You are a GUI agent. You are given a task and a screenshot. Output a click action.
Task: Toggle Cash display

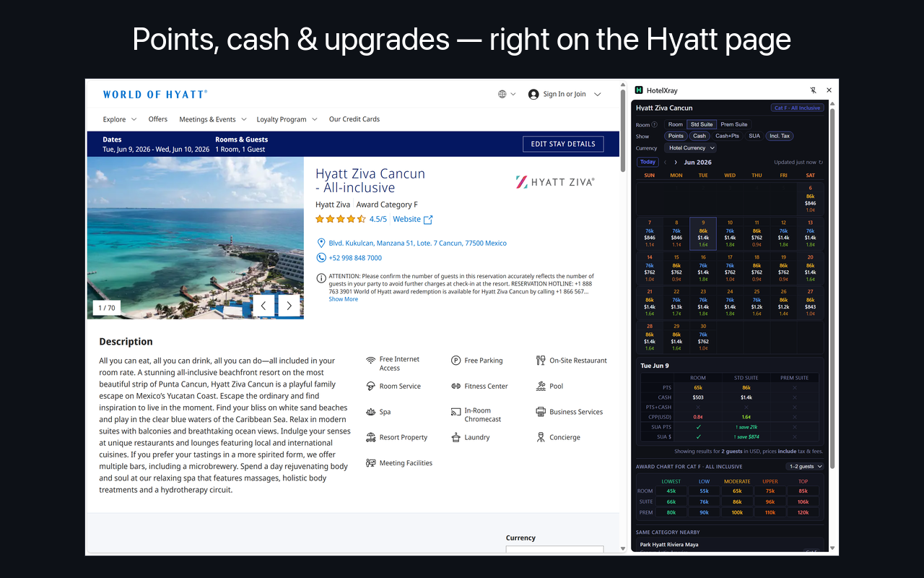pyautogui.click(x=699, y=136)
